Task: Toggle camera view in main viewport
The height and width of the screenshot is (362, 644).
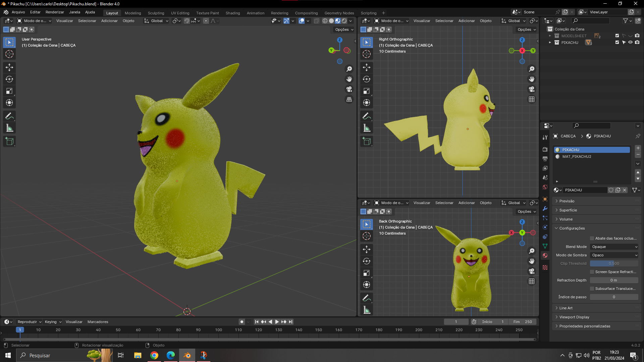Action: click(349, 89)
